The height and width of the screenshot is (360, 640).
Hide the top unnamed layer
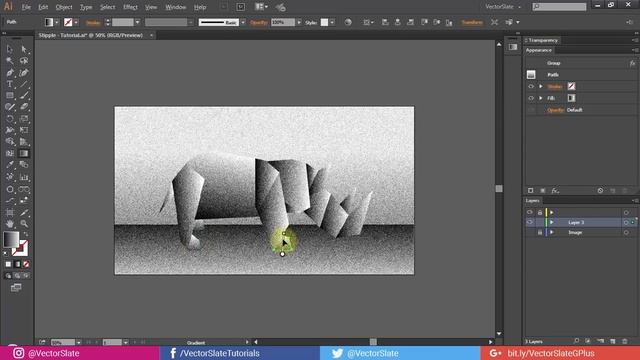tap(529, 212)
